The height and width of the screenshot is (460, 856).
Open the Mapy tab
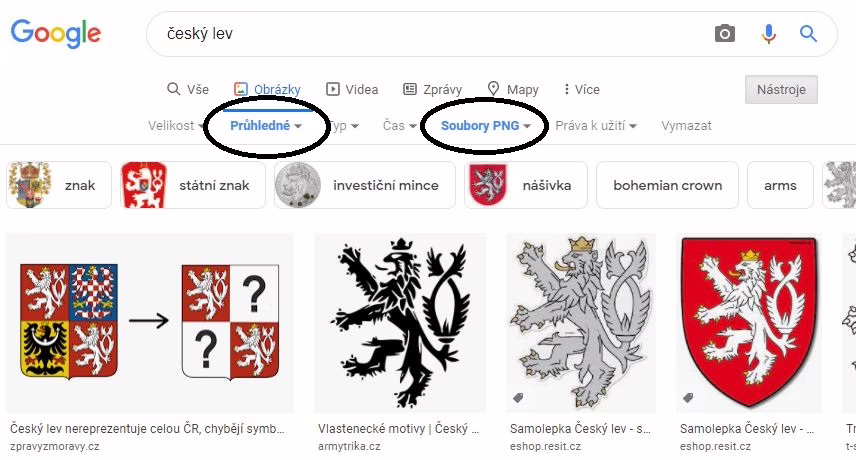tap(513, 89)
